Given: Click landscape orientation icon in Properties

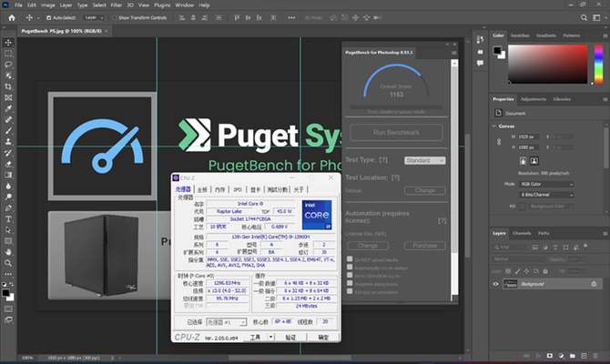Looking at the screenshot, I should tap(534, 161).
